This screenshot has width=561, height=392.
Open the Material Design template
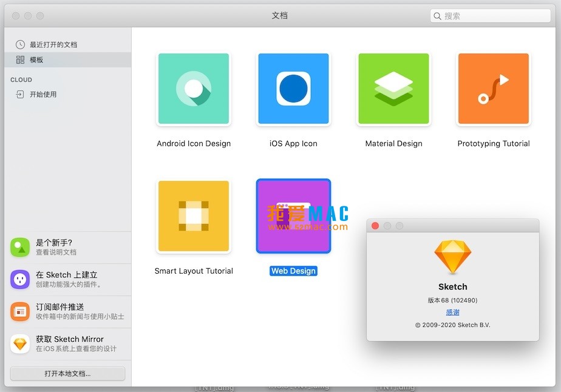pos(393,89)
